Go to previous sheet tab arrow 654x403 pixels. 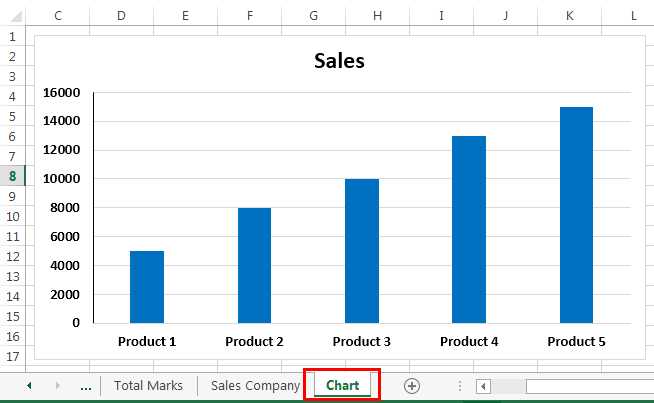tap(29, 385)
